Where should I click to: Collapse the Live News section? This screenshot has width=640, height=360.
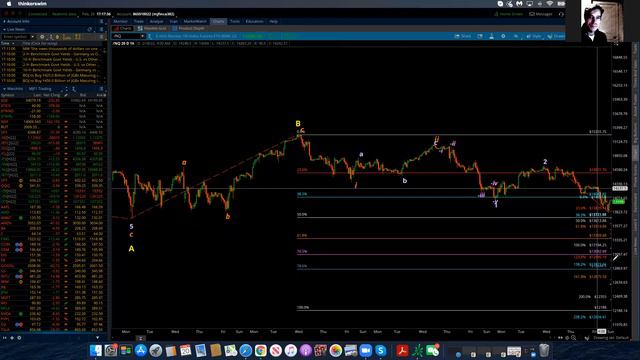(4, 29)
